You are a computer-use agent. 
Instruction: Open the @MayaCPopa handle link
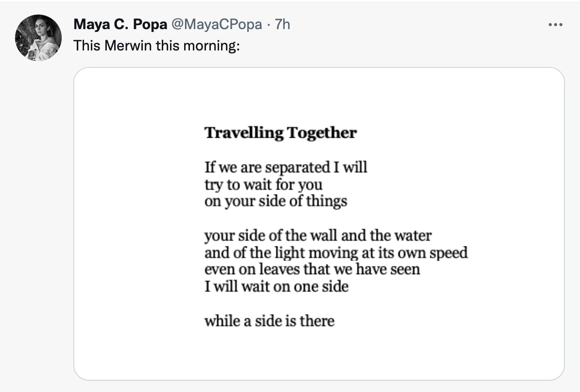[216, 24]
